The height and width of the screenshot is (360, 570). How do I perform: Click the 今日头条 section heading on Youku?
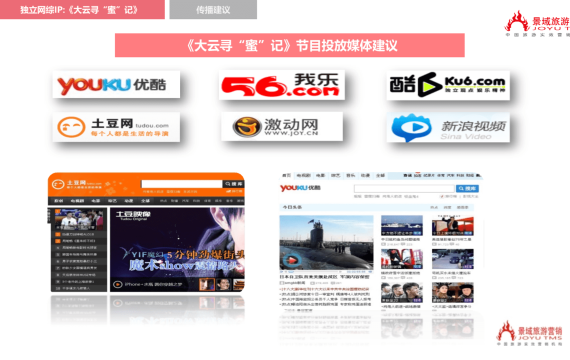(x=292, y=207)
